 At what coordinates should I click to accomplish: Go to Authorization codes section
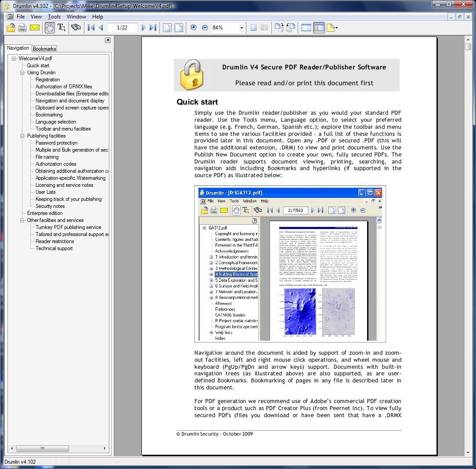[x=56, y=164]
